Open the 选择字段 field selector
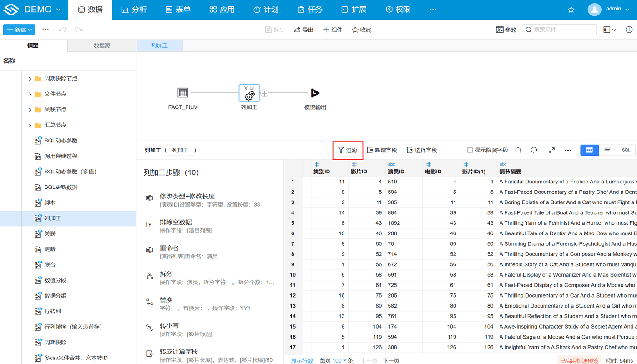637x364 pixels. [423, 150]
